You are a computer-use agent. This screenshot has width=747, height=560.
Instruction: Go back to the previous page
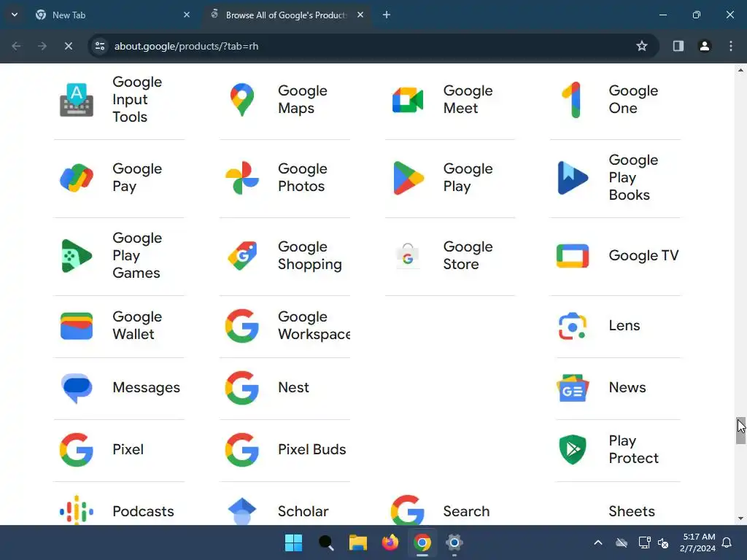coord(16,46)
